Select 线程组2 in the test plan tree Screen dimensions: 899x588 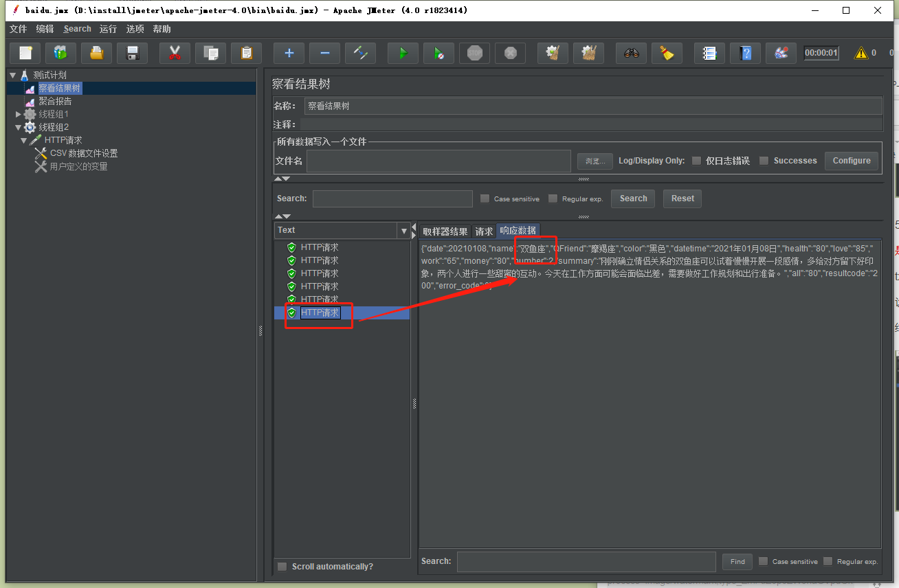pos(54,127)
